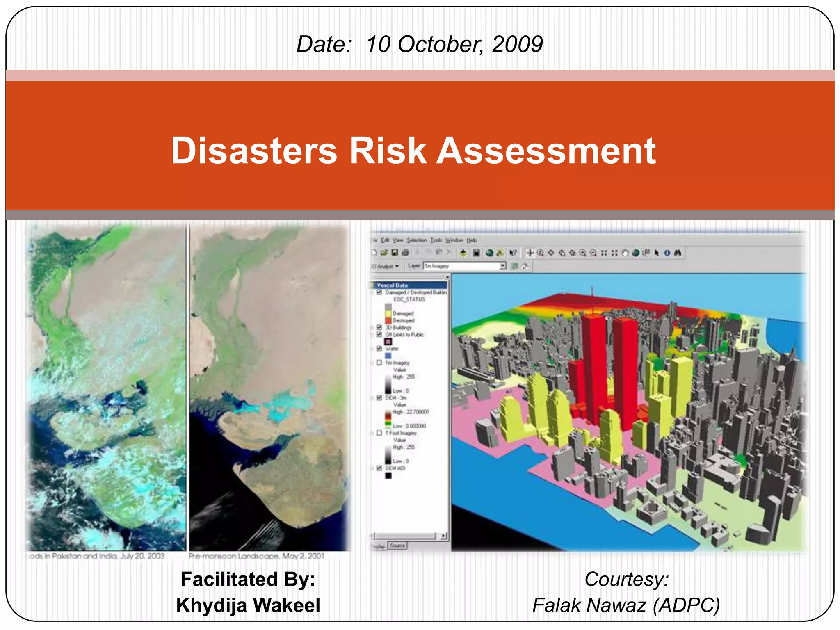Click the Save disk icon

pyautogui.click(x=395, y=253)
